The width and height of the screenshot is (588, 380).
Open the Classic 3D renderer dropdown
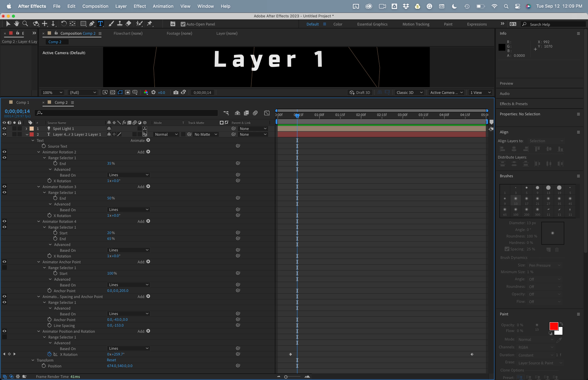pyautogui.click(x=409, y=93)
